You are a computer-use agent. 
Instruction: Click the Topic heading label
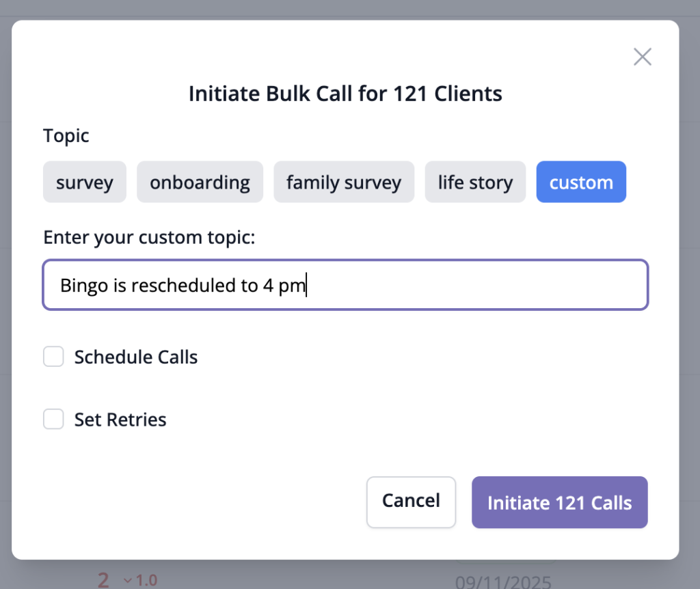(66, 135)
